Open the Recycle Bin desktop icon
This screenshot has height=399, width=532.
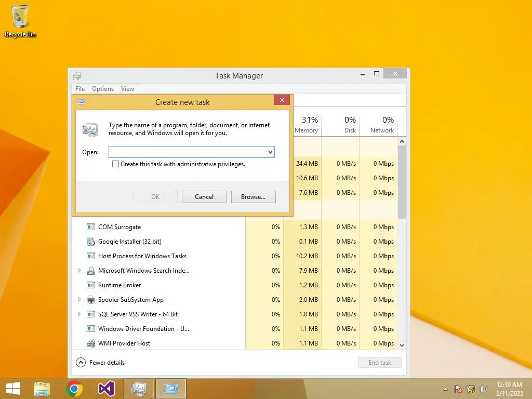click(x=20, y=20)
